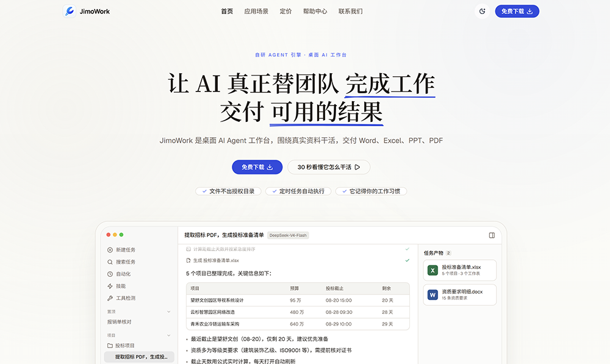The height and width of the screenshot is (364, 610).
Task: Click the JimoWork brand name text
Action: 95,11
